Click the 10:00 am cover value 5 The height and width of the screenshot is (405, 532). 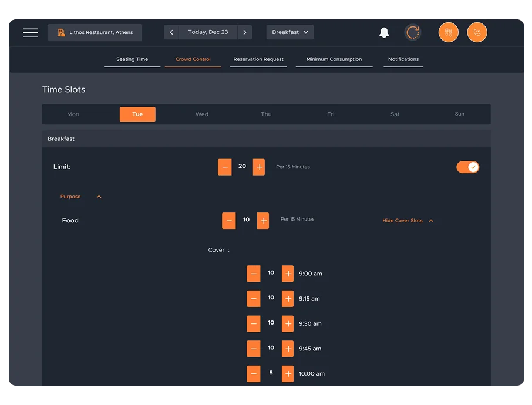(x=271, y=373)
